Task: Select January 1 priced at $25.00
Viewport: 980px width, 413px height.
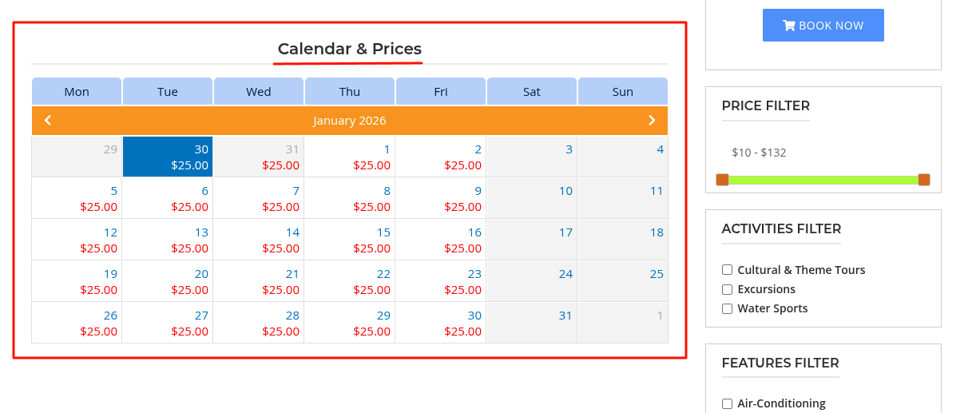Action: click(x=350, y=157)
